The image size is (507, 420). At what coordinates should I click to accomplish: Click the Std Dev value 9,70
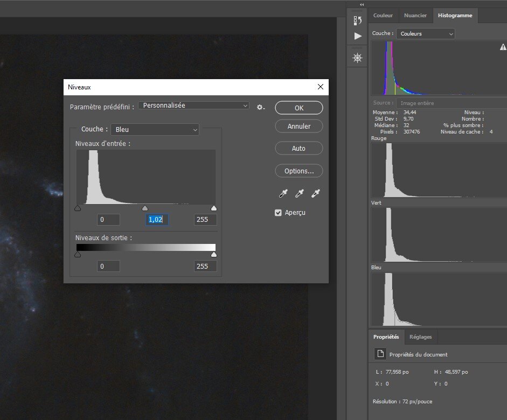point(408,119)
